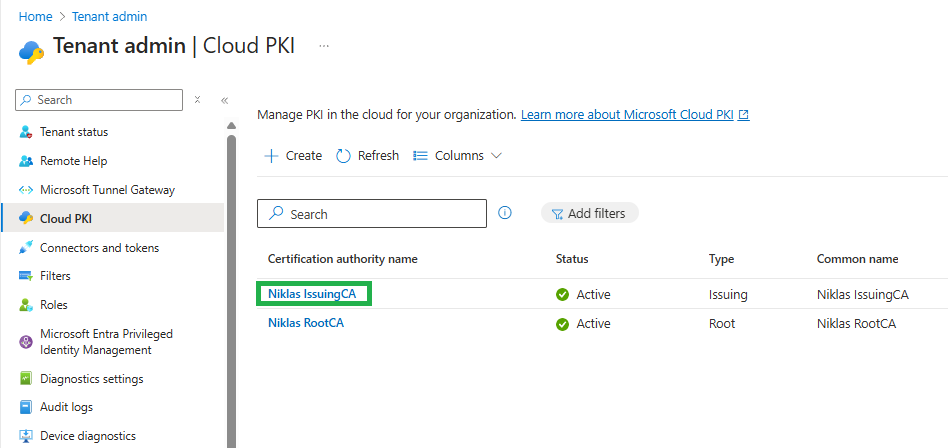Click the Roles icon in sidebar
The image size is (948, 448).
[26, 305]
